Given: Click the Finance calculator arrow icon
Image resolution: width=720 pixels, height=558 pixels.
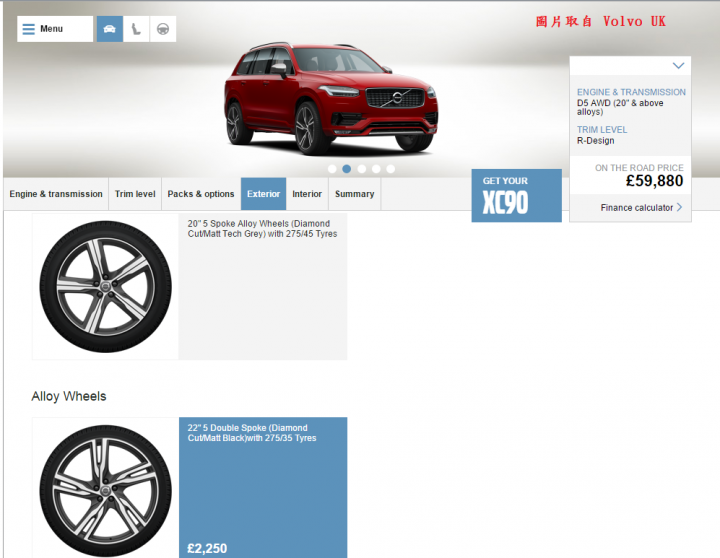Looking at the screenshot, I should (680, 208).
